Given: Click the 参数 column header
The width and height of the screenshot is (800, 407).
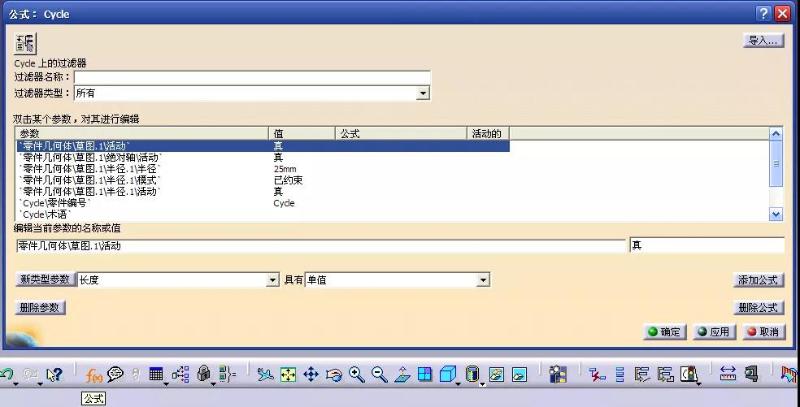Looking at the screenshot, I should click(x=142, y=133).
